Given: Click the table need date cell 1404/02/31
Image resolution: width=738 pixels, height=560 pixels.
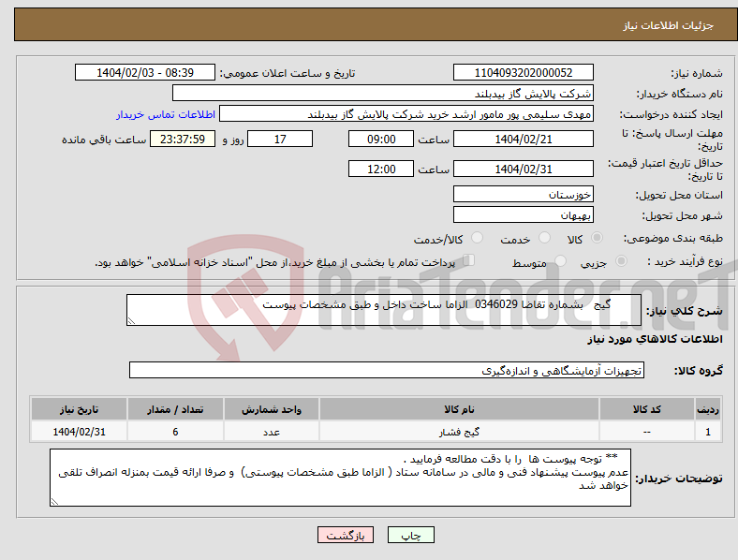Looking at the screenshot, I should coord(79,431).
